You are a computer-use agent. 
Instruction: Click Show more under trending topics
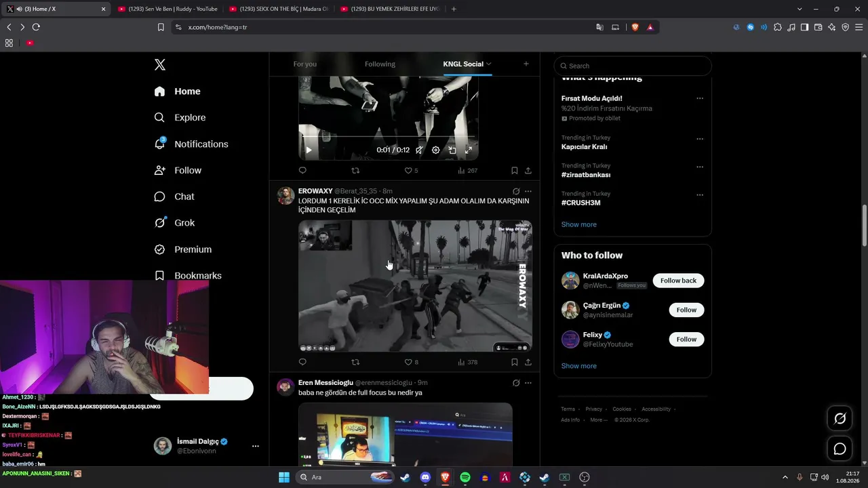[579, 224]
